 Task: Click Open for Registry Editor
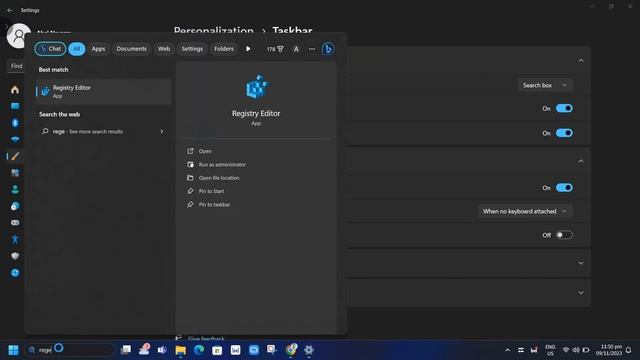click(205, 151)
